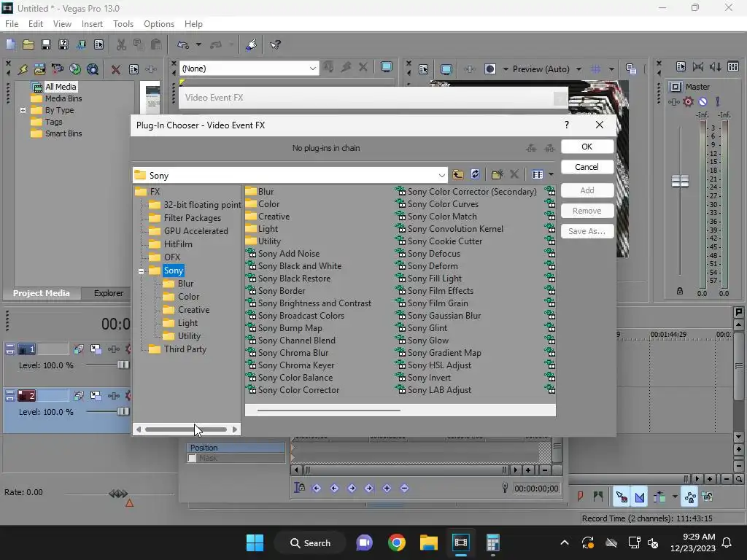Toggle the Mask checkbox
Image resolution: width=747 pixels, height=560 pixels.
point(192,458)
